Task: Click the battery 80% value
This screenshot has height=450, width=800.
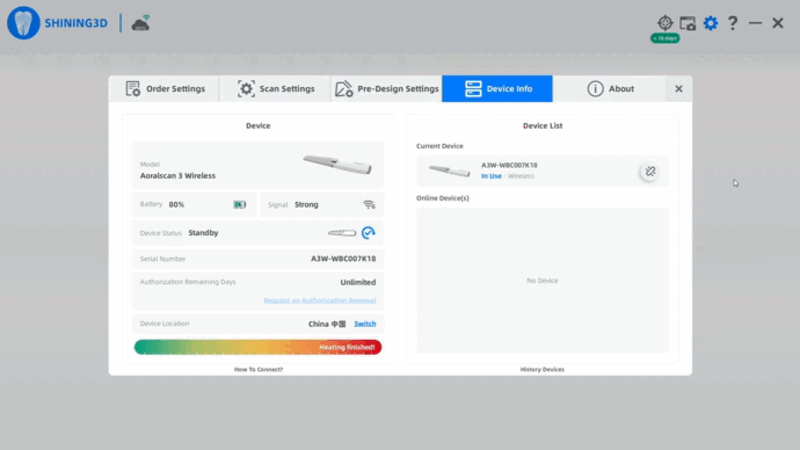Action: [x=177, y=205]
